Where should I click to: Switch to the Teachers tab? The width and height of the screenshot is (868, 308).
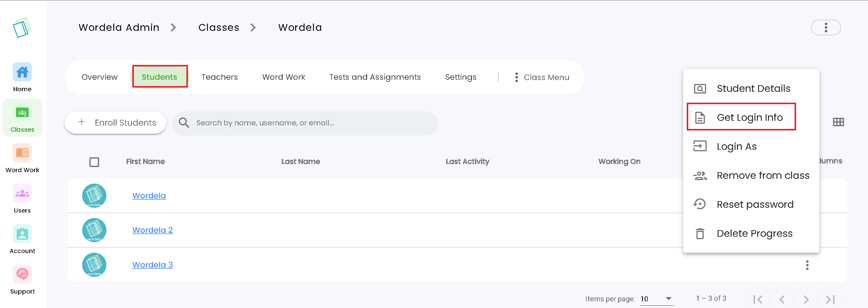[x=220, y=77]
